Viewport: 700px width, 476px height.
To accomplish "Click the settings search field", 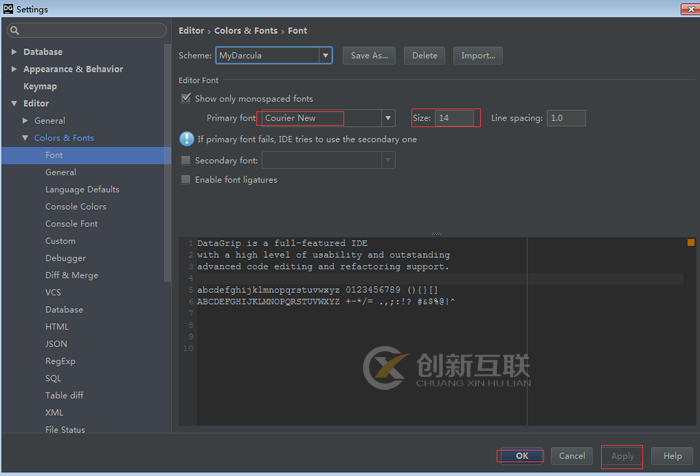I will pyautogui.click(x=87, y=30).
